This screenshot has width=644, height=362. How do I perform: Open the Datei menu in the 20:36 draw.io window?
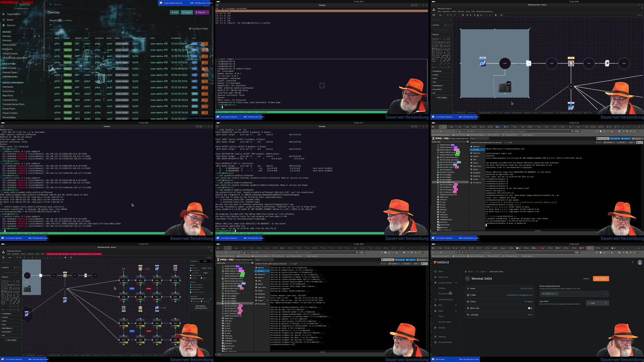[439, 11]
